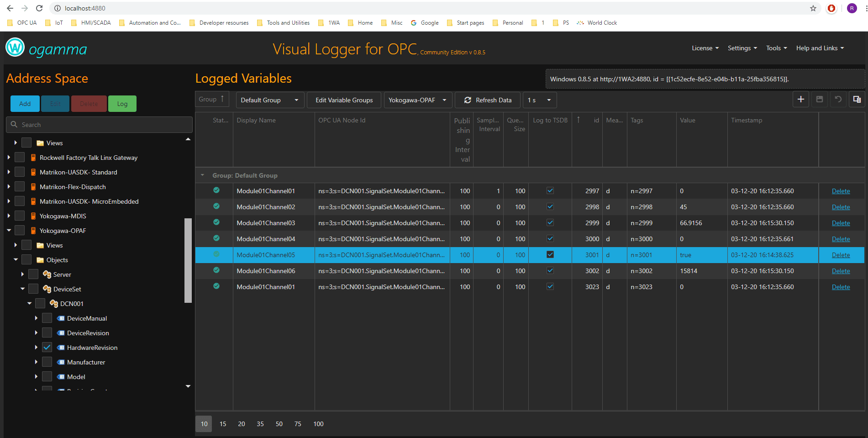
Task: Open the 1 s refresh interval dropdown
Action: [x=539, y=100]
